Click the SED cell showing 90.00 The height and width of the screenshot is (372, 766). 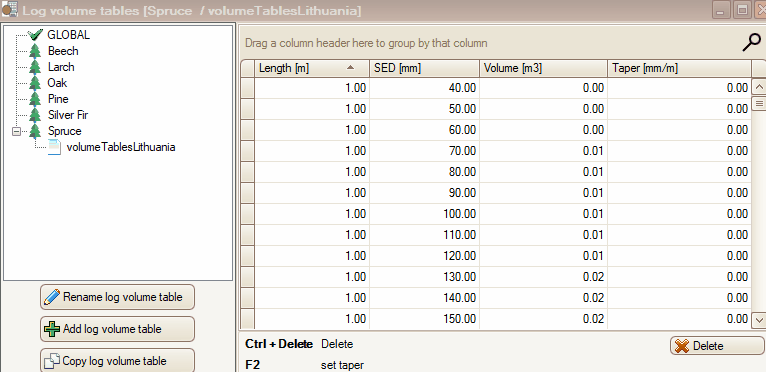click(x=424, y=193)
